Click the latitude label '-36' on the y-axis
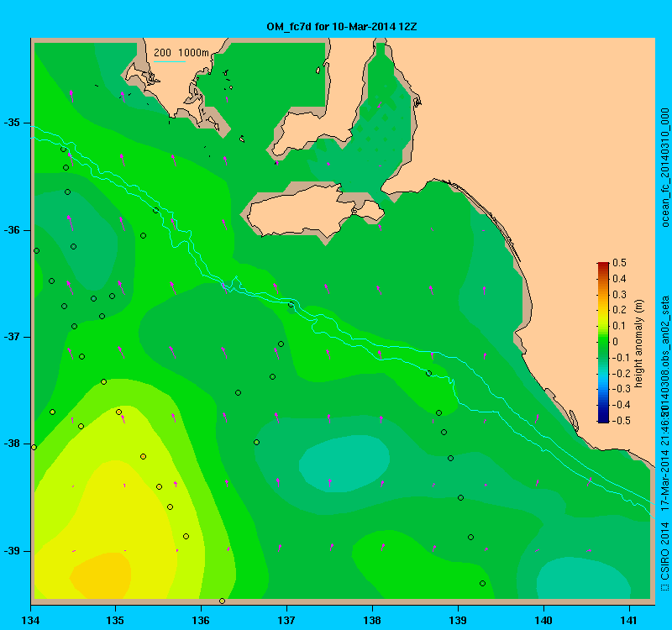Viewport: 672px width, 630px height. (12, 230)
